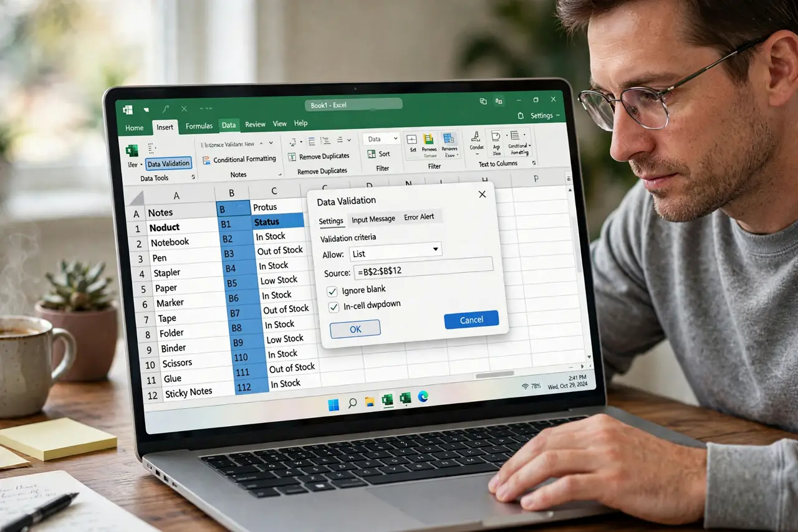Click the Sort icon in Filter group
798x532 pixels.
372,153
